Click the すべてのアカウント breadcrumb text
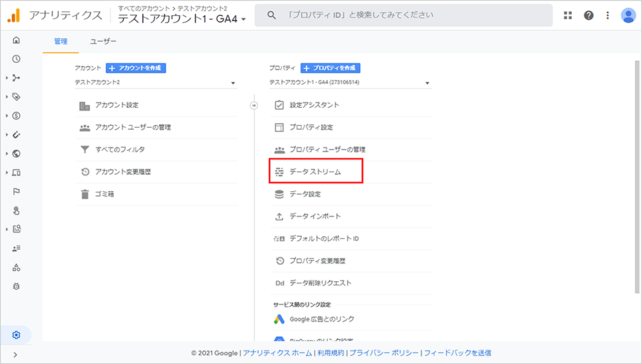 pyautogui.click(x=144, y=8)
